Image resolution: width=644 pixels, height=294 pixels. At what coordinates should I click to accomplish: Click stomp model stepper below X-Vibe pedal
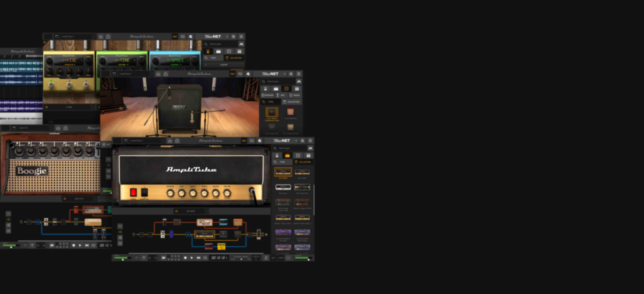pyautogui.click(x=93, y=107)
